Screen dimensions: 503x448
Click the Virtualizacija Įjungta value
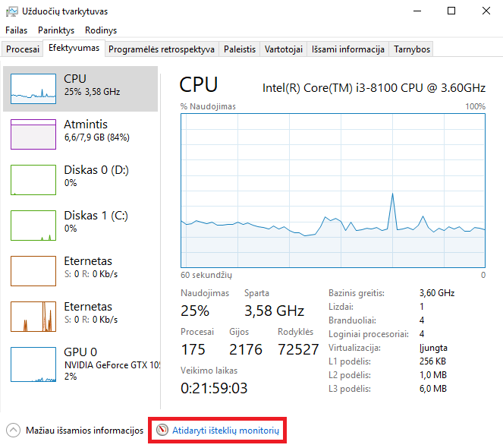coord(433,348)
